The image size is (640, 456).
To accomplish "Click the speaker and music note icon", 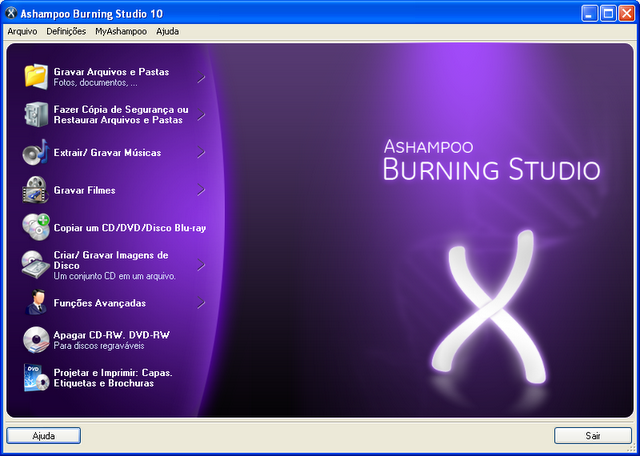I will pos(36,152).
